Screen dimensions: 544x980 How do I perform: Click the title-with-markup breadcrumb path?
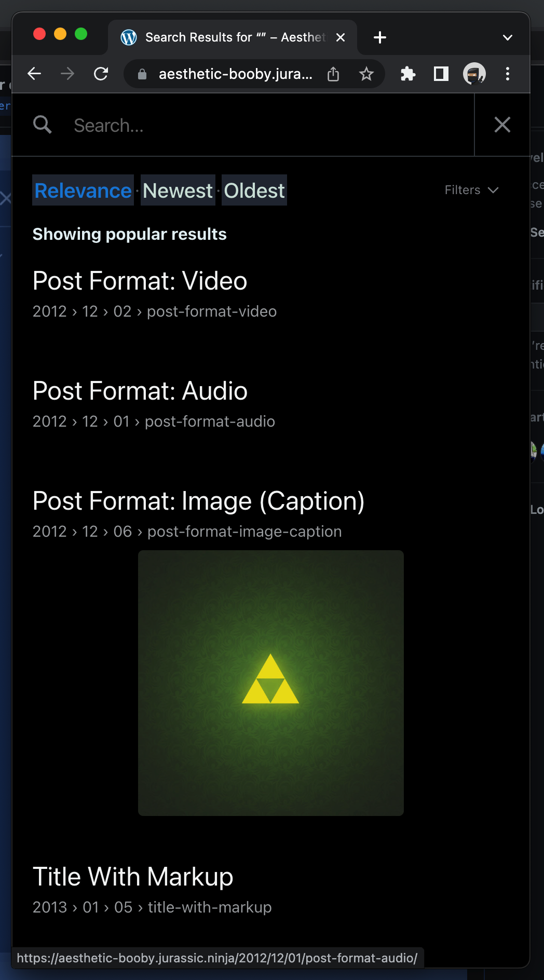pyautogui.click(x=152, y=907)
